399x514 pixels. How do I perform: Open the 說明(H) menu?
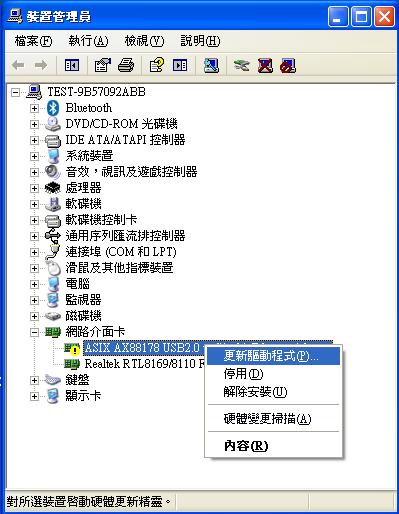pos(200,41)
